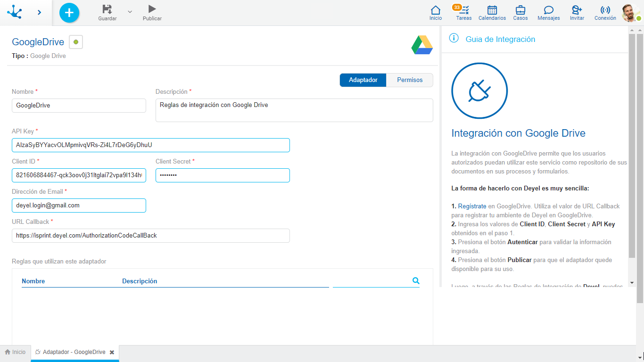Click the plug integration illustration
This screenshot has width=644, height=362.
tap(479, 91)
